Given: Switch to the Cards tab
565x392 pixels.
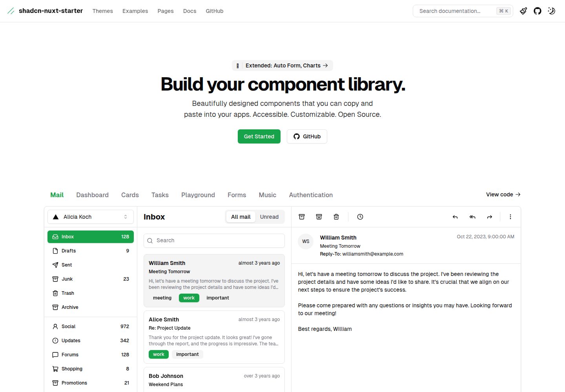Looking at the screenshot, I should coord(130,195).
